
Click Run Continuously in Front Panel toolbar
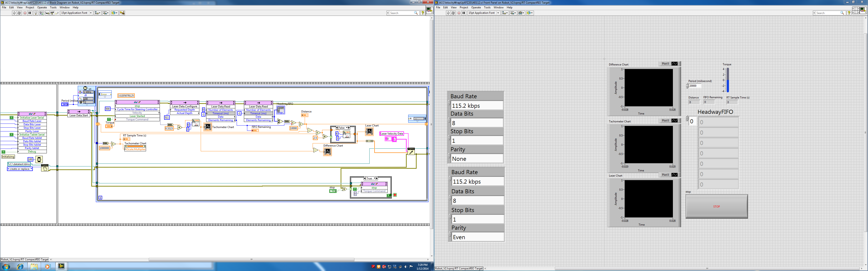(453, 13)
